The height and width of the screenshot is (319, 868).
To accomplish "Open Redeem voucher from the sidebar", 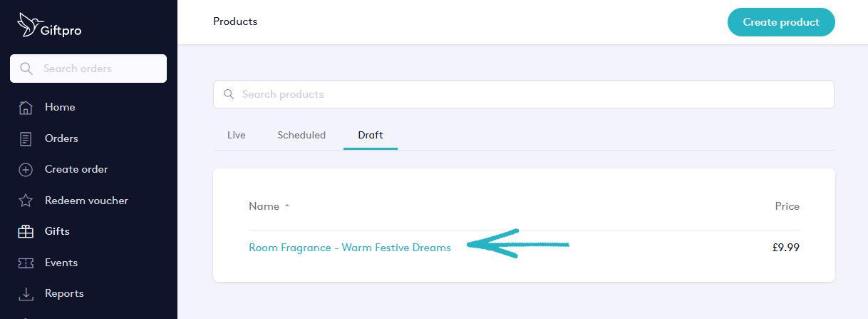I will (86, 201).
